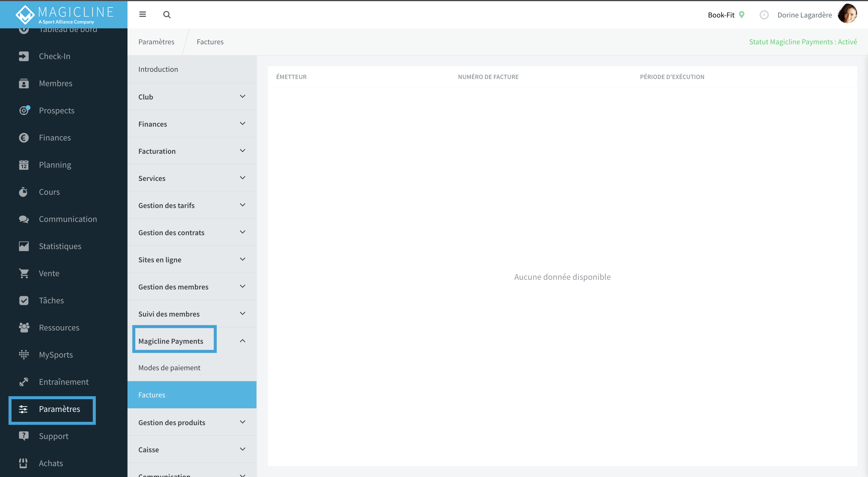Image resolution: width=868 pixels, height=477 pixels.
Task: Select the highlighted Factures submenu item
Action: [x=192, y=395]
